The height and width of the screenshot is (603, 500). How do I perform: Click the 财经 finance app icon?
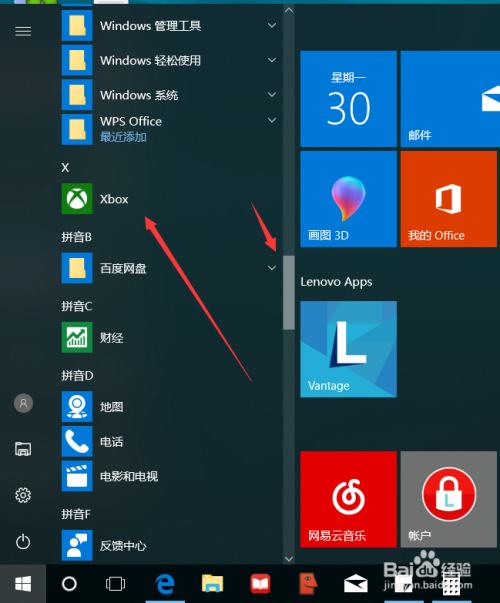tap(77, 337)
